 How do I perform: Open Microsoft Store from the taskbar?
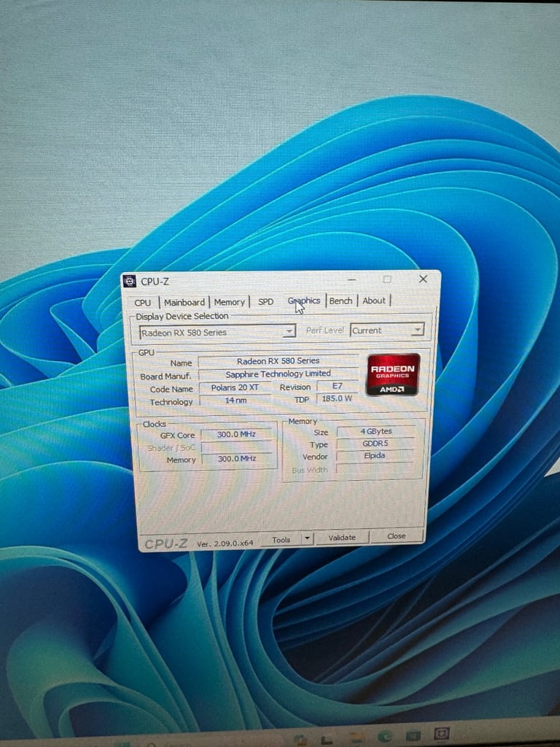[413, 735]
